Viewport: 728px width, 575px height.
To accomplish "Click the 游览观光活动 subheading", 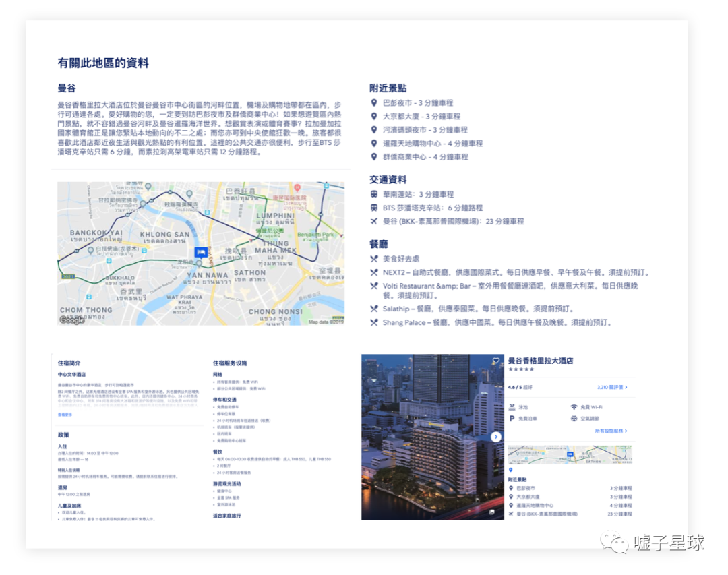I will pyautogui.click(x=227, y=484).
